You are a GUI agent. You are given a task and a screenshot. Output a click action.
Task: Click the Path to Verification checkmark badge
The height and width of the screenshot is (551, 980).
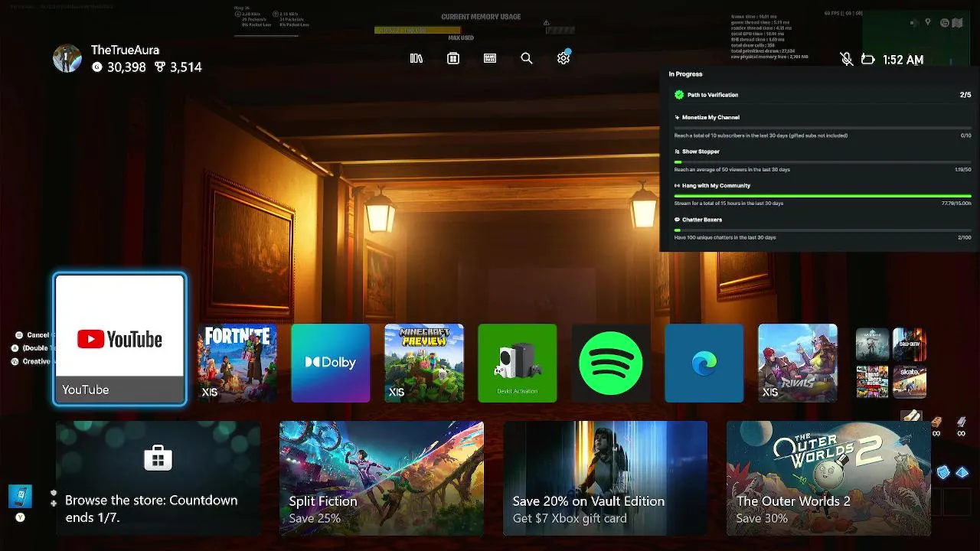[x=679, y=95]
